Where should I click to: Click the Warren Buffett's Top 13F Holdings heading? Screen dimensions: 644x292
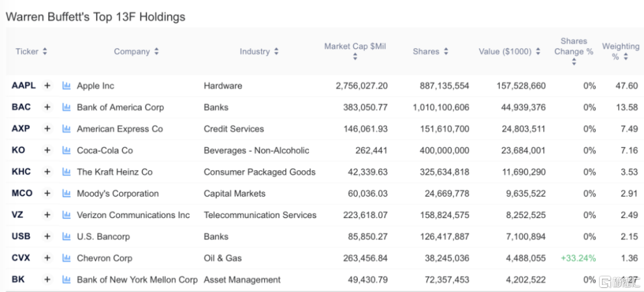[95, 17]
